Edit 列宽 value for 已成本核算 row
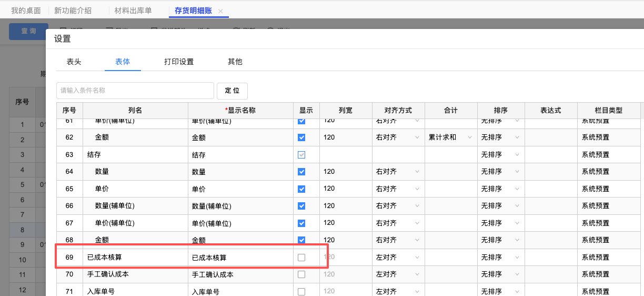 click(346, 258)
